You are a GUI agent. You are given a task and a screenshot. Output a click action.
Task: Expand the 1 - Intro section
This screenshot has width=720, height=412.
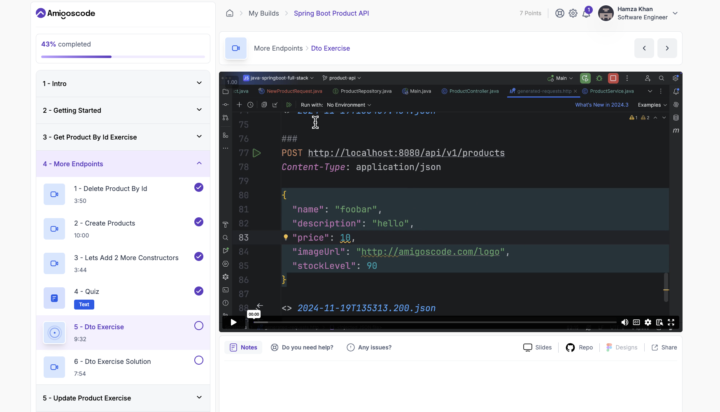198,83
